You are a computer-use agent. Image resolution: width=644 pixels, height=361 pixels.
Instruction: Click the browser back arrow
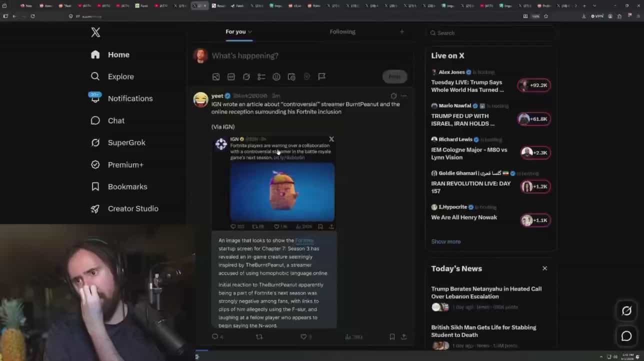tap(14, 16)
